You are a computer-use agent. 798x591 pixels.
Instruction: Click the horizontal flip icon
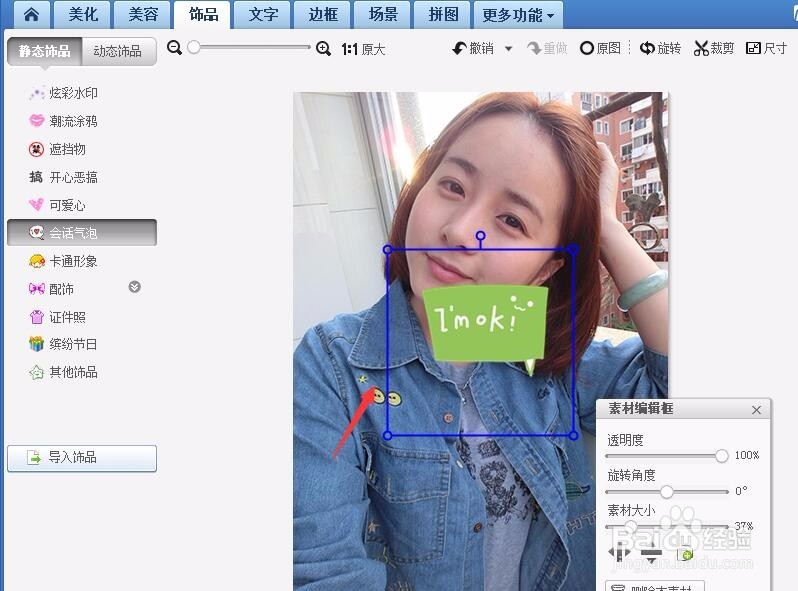(x=620, y=552)
